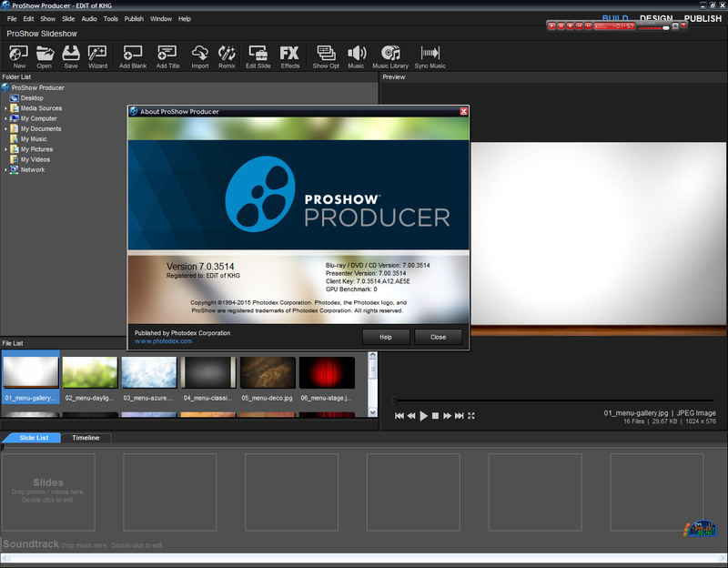The width and height of the screenshot is (728, 568).
Task: Click the eject button on red mini player
Action: [675, 26]
